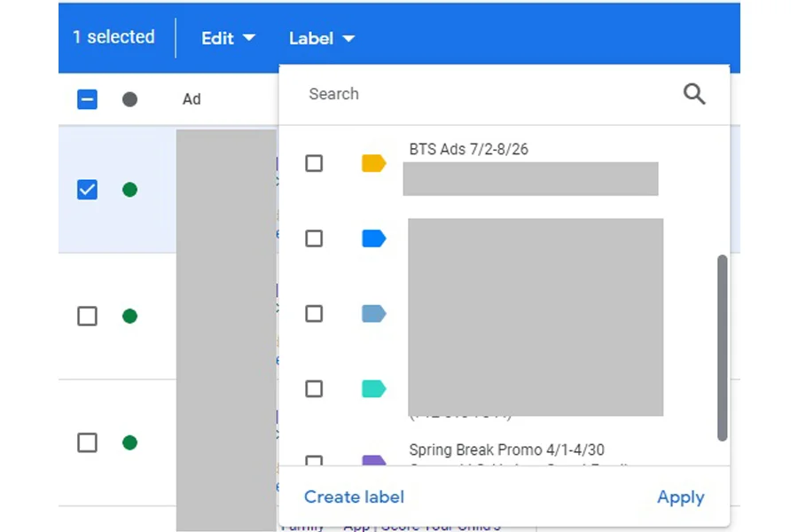The image size is (798, 532).
Task: Click the Ad column header
Action: pos(192,99)
